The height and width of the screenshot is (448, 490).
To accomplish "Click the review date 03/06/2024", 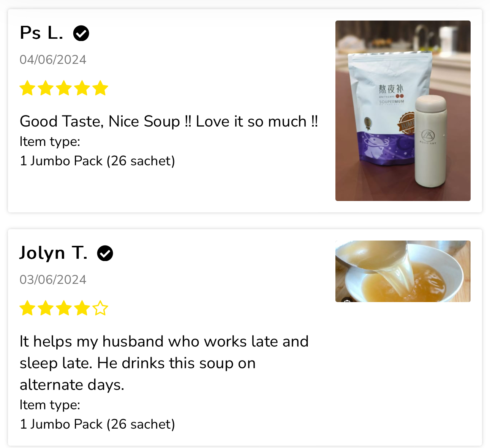I will coord(53,280).
